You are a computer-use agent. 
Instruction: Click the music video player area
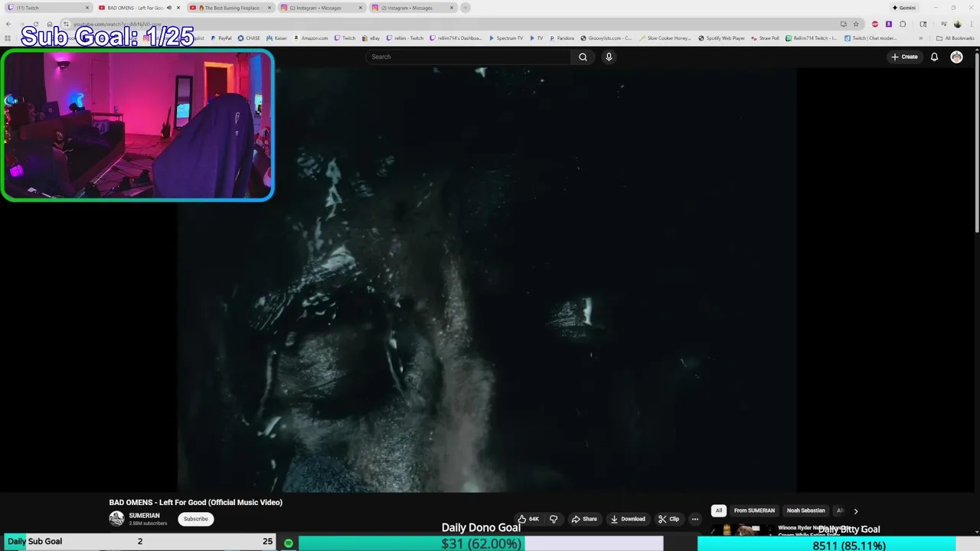click(x=487, y=280)
